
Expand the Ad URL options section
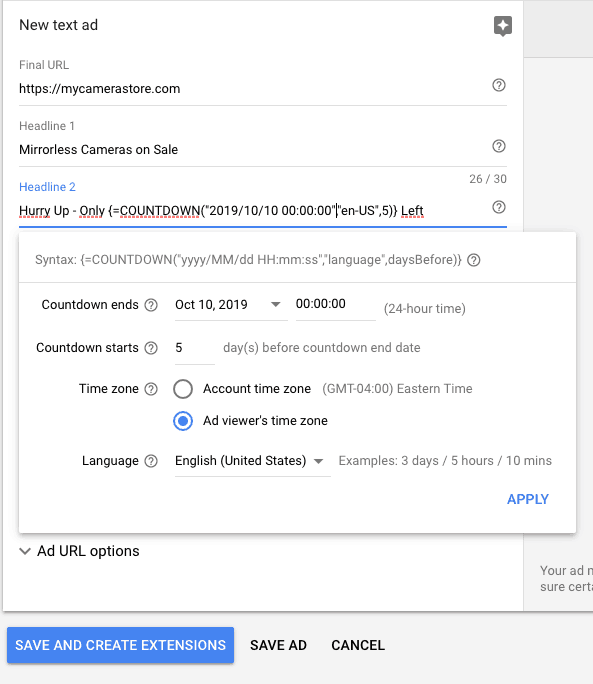[x=79, y=551]
